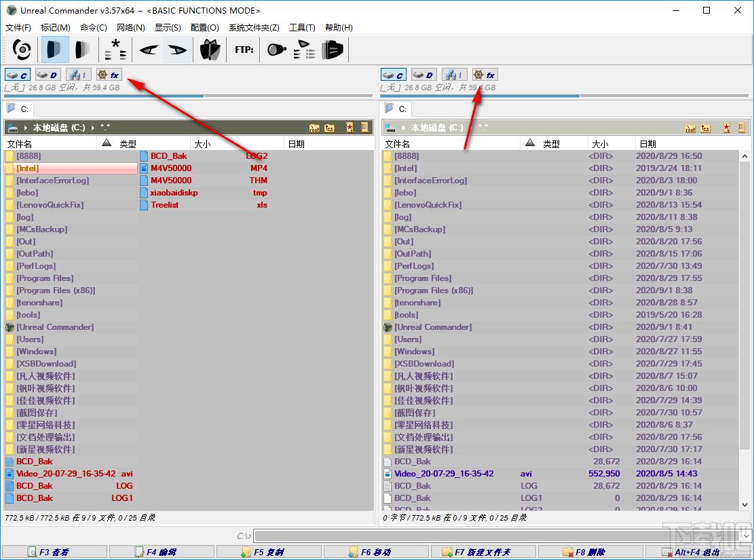Click the F6 移动 button
Screen dimensions: 754x560
pyautogui.click(x=376, y=552)
